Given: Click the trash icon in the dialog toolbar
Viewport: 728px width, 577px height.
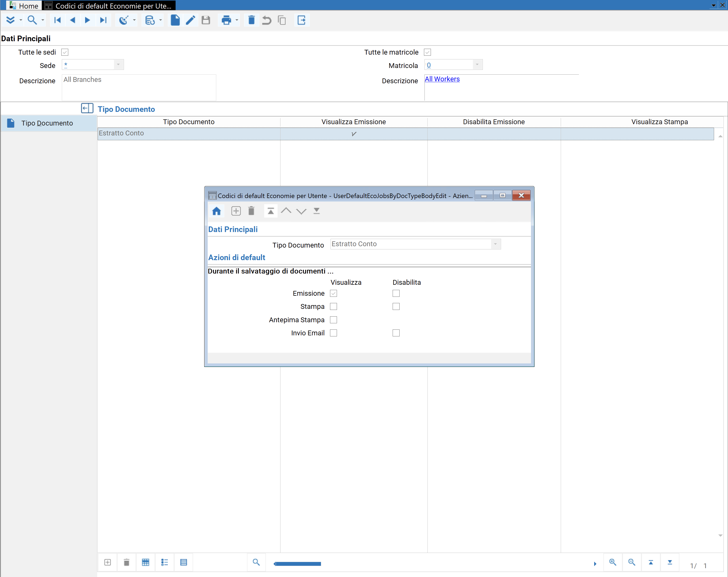Looking at the screenshot, I should [x=251, y=211].
